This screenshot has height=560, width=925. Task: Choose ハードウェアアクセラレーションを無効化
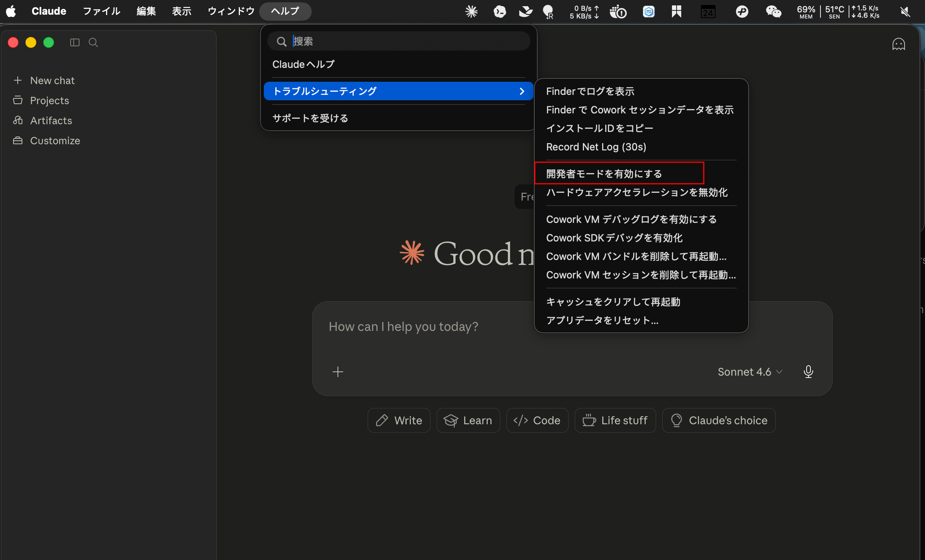click(x=641, y=192)
